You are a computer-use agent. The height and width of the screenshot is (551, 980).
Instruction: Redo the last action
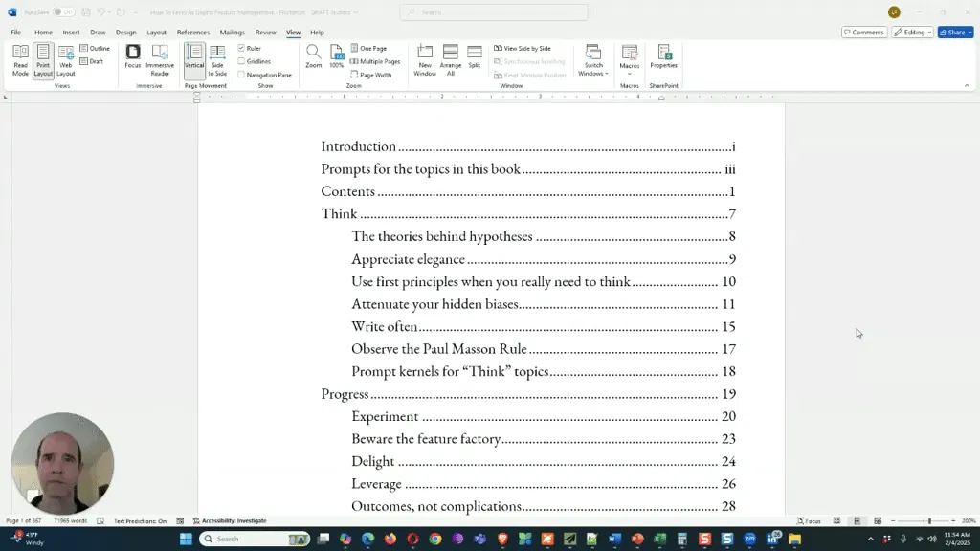[x=121, y=11]
